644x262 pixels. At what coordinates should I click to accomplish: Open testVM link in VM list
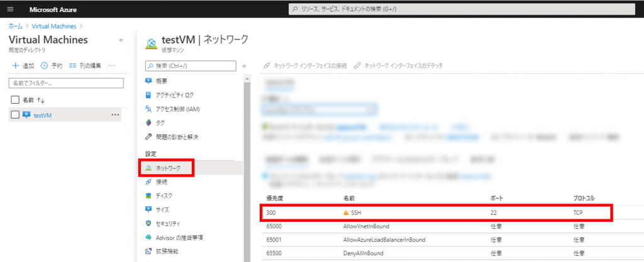pyautogui.click(x=43, y=115)
